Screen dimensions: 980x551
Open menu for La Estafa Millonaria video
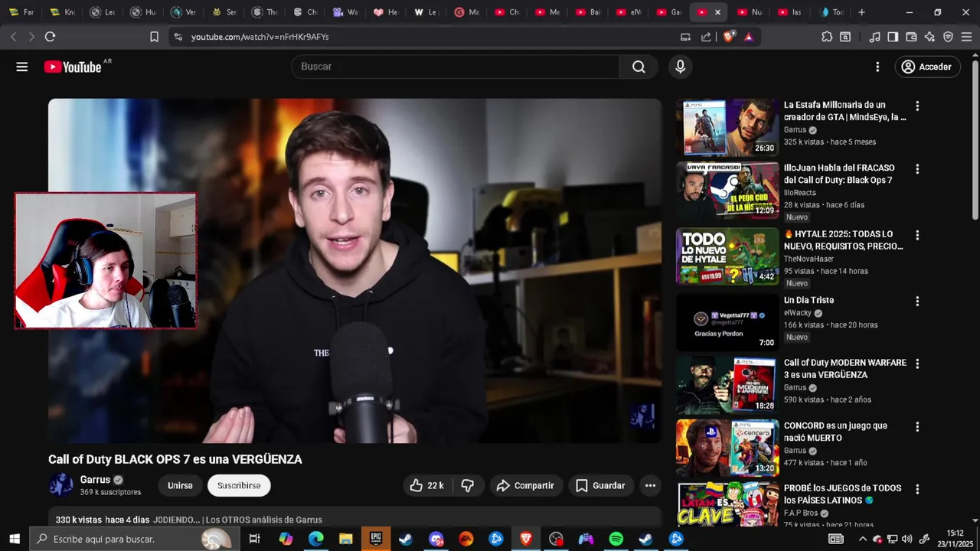coord(917,106)
